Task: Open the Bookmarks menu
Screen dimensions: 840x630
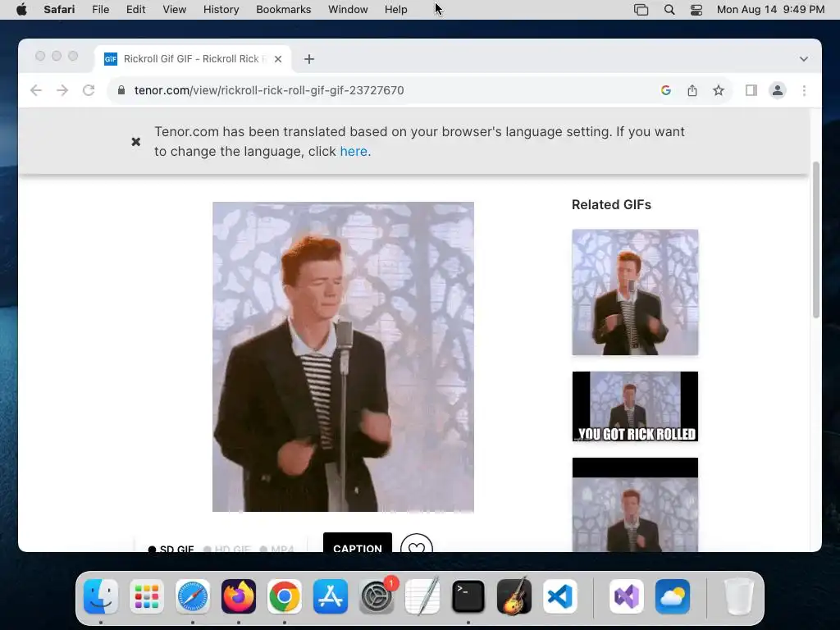Action: point(283,10)
